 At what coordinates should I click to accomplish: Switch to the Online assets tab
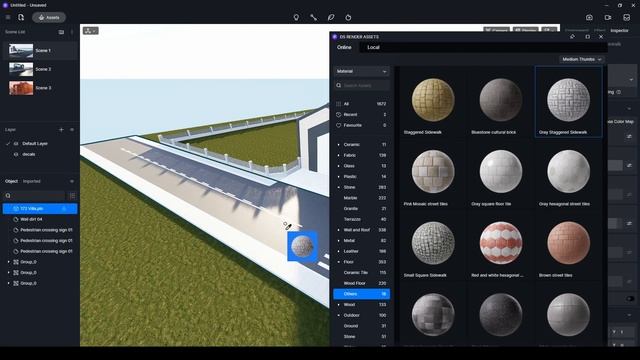(344, 47)
